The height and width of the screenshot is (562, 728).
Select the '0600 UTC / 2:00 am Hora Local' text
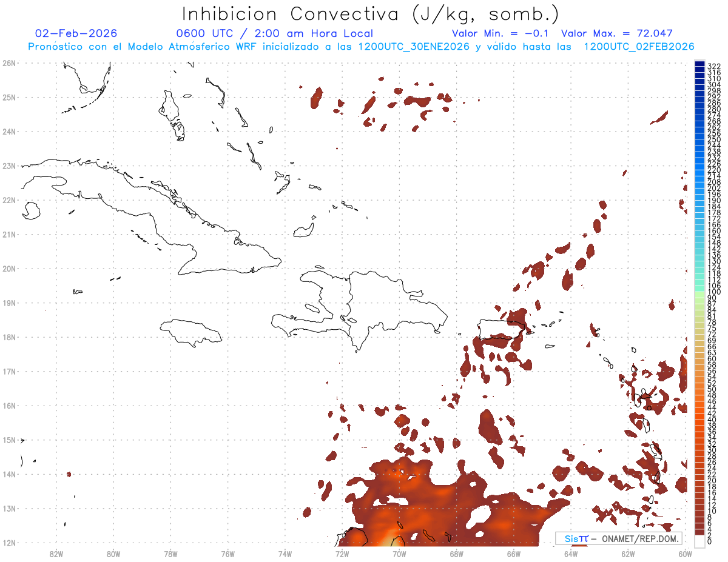click(x=275, y=33)
